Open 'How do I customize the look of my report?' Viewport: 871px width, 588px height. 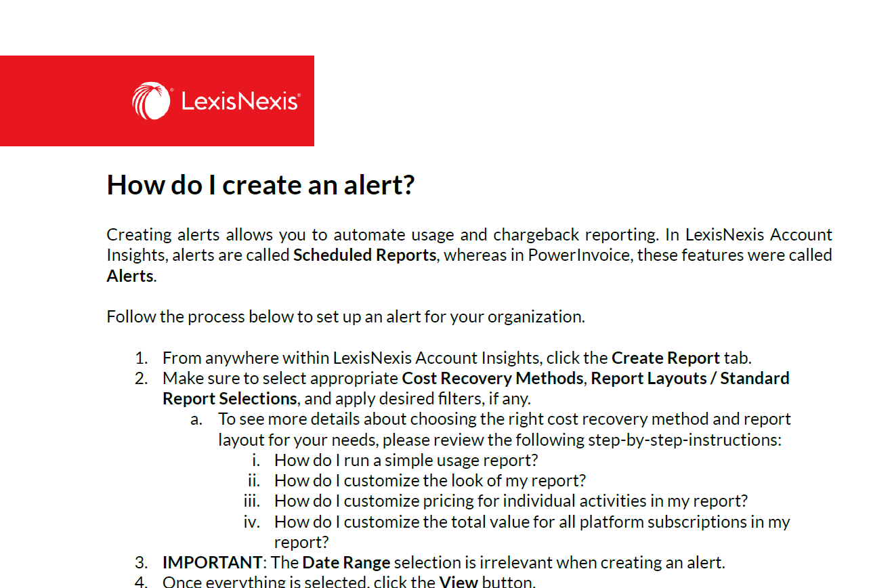click(x=430, y=481)
